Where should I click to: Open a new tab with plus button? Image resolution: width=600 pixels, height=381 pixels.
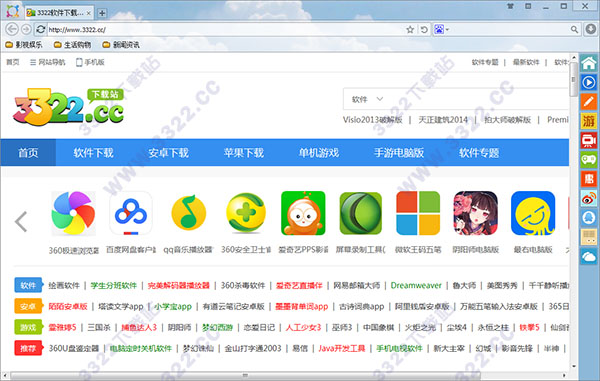click(x=102, y=13)
